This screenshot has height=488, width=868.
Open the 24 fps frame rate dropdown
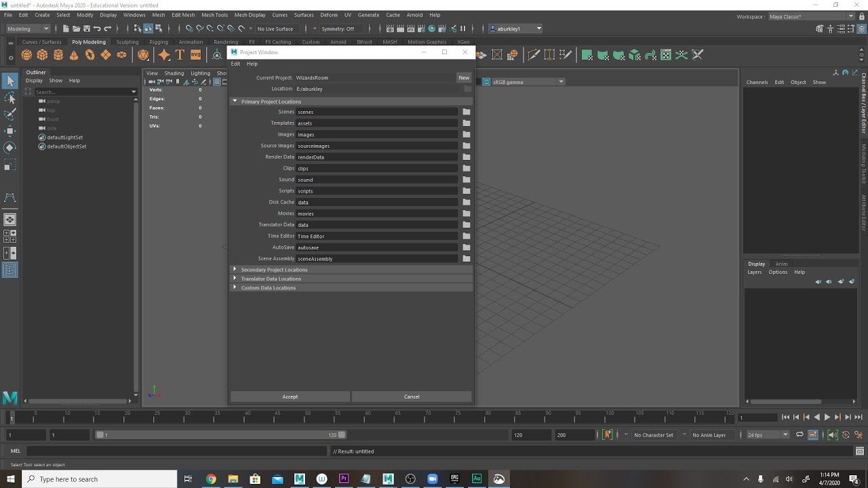click(x=768, y=435)
